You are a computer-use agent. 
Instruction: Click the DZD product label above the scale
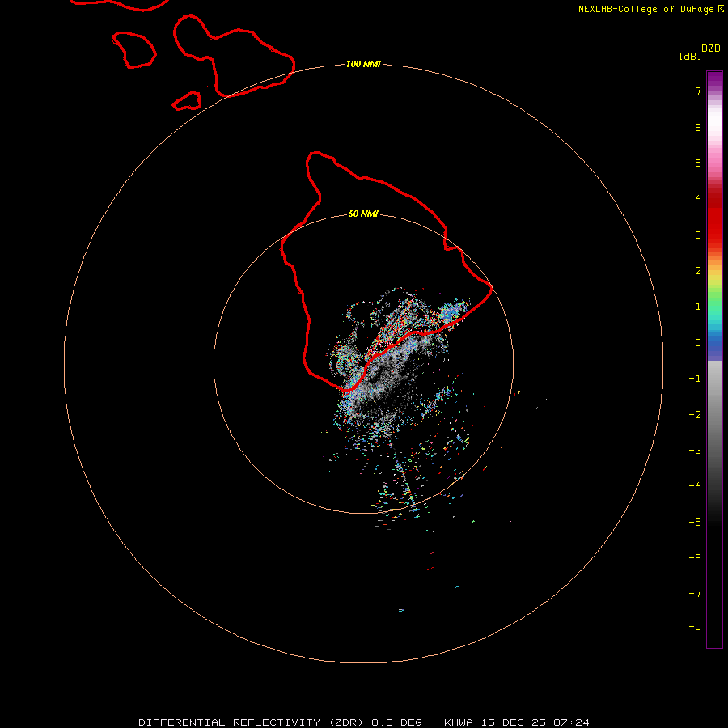point(711,49)
